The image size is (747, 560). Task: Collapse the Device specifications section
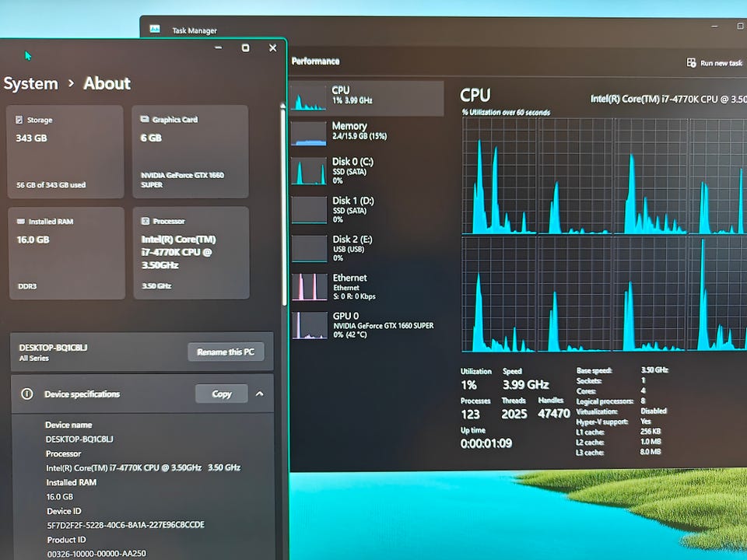click(x=260, y=394)
